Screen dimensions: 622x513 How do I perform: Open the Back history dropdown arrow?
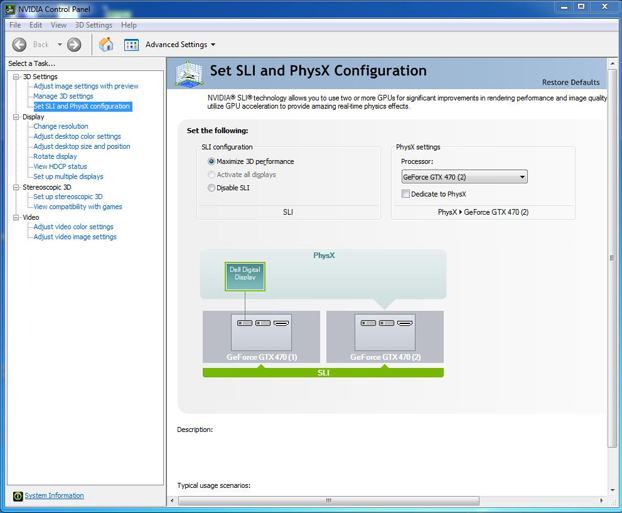60,44
